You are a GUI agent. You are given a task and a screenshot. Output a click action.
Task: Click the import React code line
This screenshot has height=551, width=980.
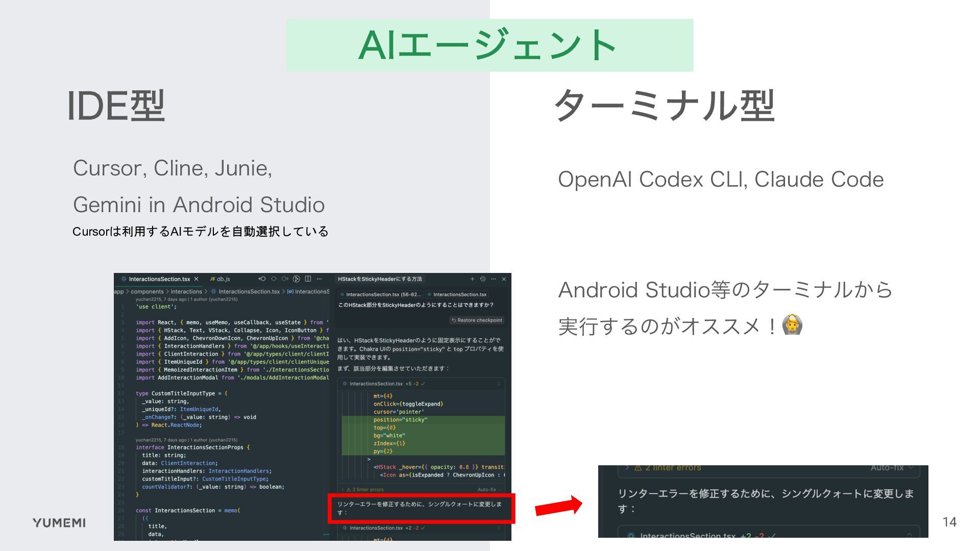(232, 322)
